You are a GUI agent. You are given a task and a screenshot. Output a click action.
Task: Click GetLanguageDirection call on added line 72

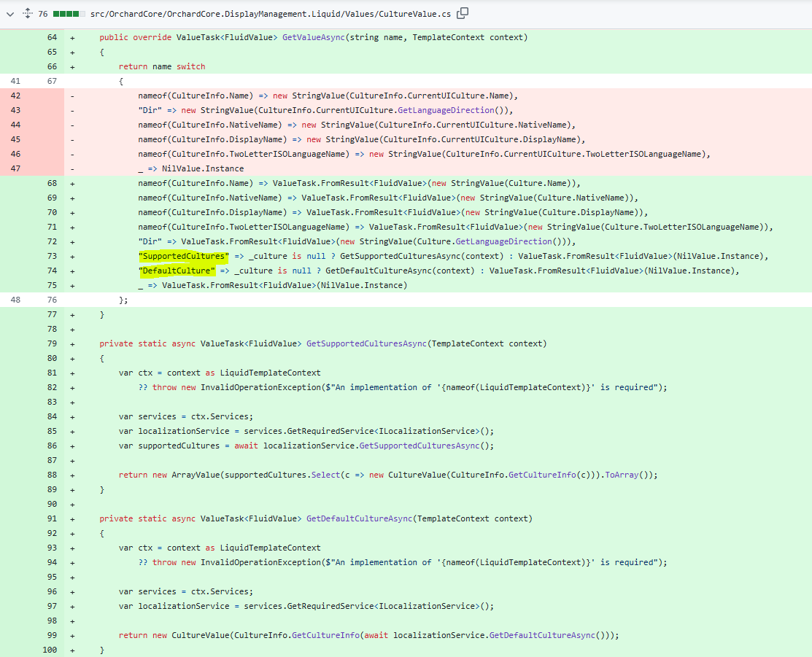point(504,241)
